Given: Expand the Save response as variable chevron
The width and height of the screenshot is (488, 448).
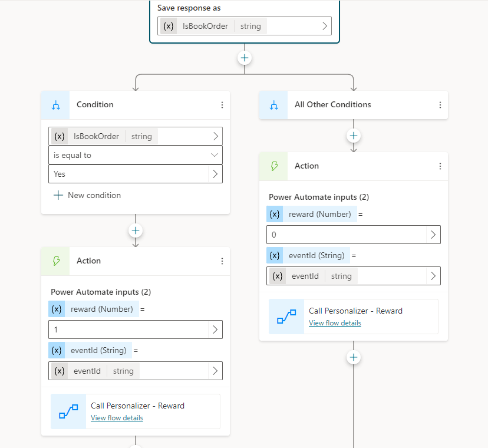Looking at the screenshot, I should pyautogui.click(x=324, y=26).
